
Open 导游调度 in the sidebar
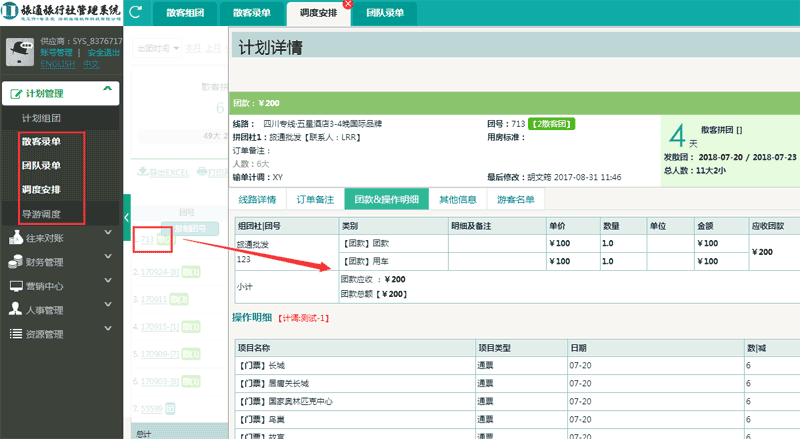[x=42, y=213]
